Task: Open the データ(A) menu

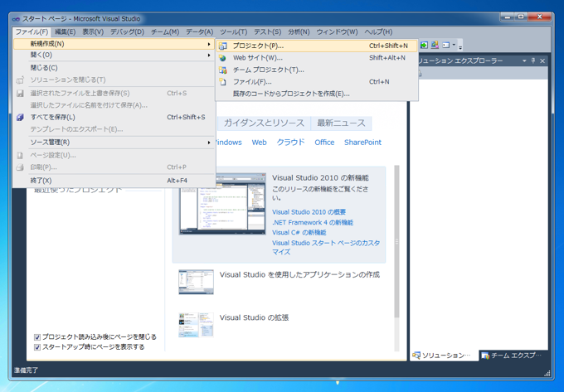Action: (200, 32)
